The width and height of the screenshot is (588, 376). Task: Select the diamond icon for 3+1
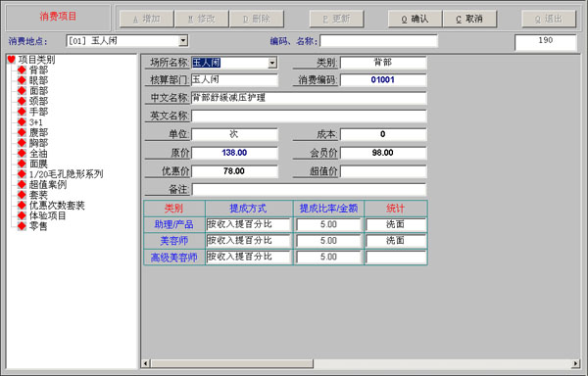[23, 122]
